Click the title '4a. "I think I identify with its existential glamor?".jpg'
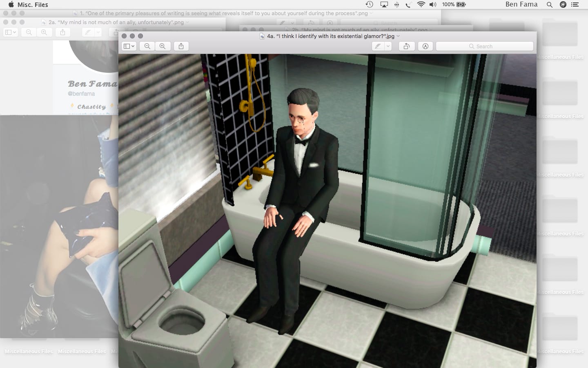The height and width of the screenshot is (368, 588). coord(331,36)
